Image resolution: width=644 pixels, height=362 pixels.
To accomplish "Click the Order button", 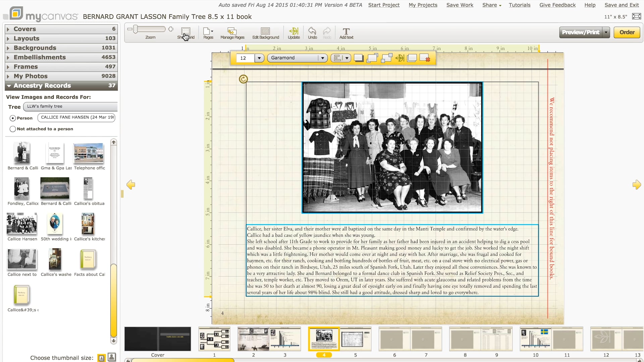I will click(627, 32).
